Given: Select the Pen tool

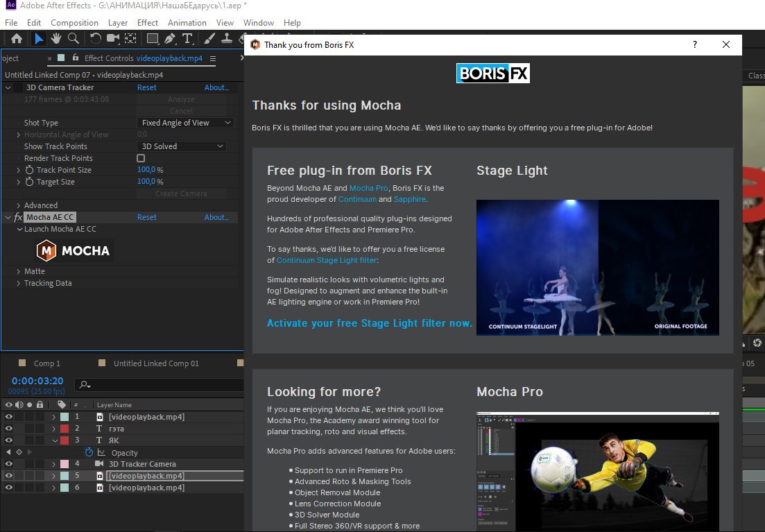Looking at the screenshot, I should click(x=170, y=39).
